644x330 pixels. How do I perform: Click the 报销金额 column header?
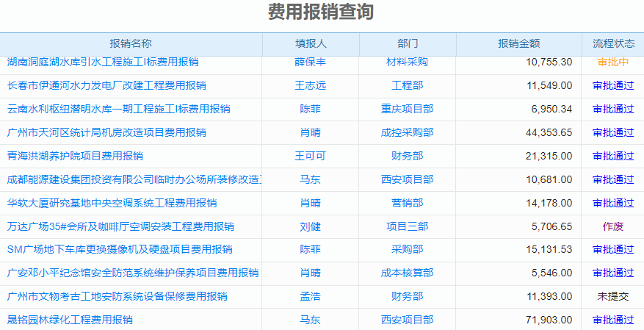[518, 44]
